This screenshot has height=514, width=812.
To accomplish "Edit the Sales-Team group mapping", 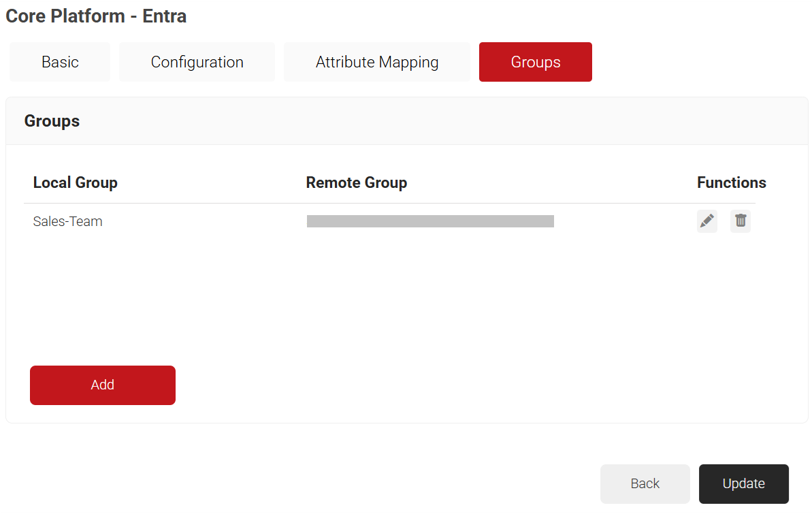I will (707, 221).
